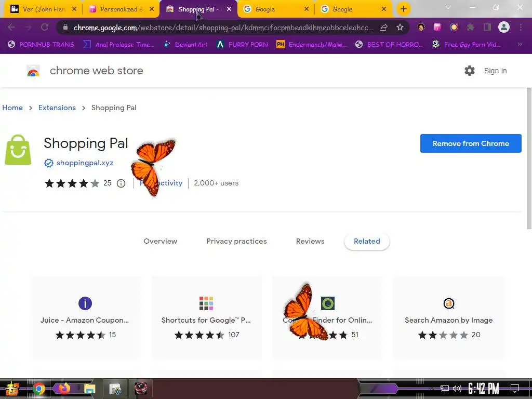Image resolution: width=532 pixels, height=399 pixels.
Task: Open the Finder for Onlin... extension card
Action: (327, 317)
